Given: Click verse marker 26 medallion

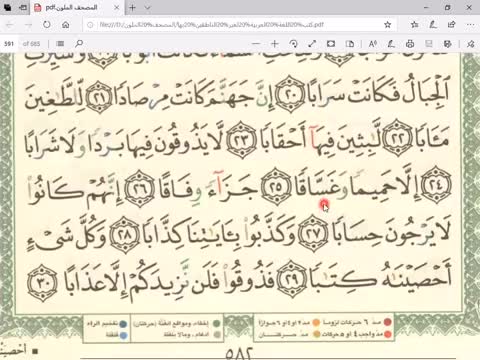Looking at the screenshot, I should point(139,189).
